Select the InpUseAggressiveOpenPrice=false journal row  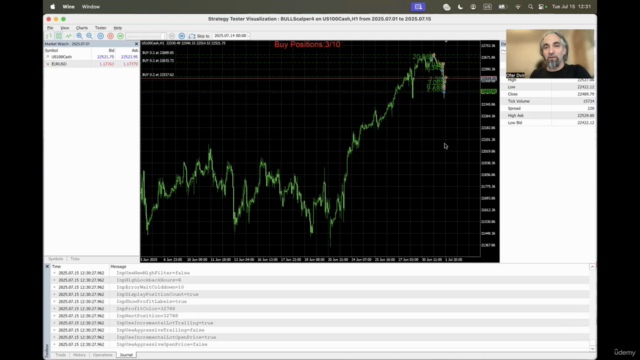[320, 344]
